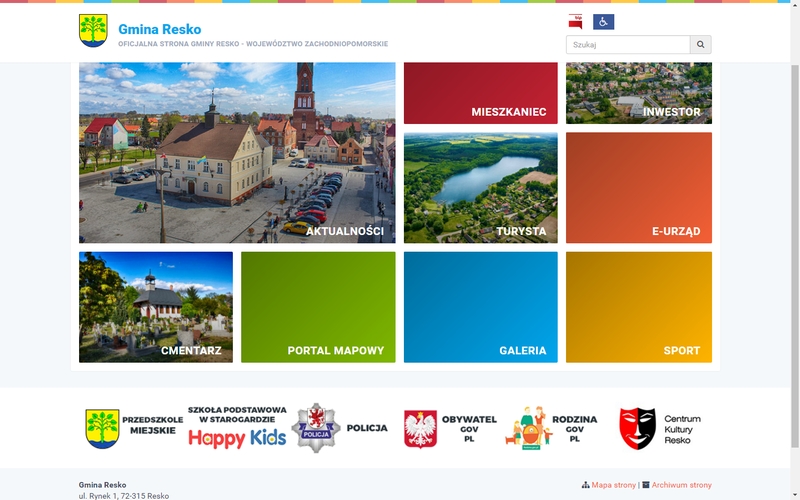
Task: Open the Turysta lake photo tile
Action: click(x=481, y=188)
